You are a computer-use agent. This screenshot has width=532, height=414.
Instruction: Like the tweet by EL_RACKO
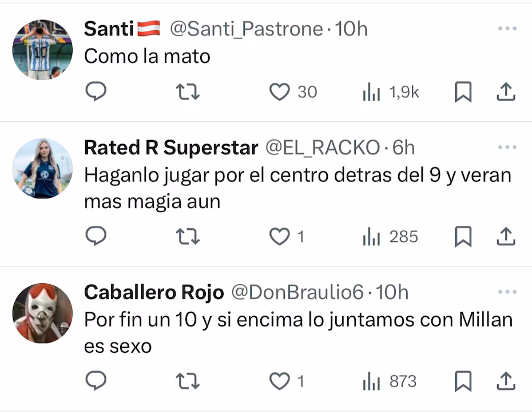pos(280,237)
